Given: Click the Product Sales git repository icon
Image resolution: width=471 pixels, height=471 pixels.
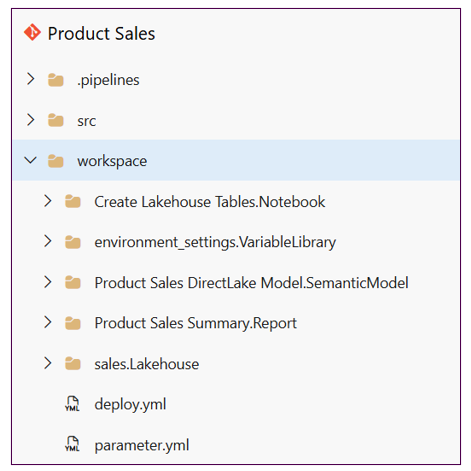Looking at the screenshot, I should 32,32.
